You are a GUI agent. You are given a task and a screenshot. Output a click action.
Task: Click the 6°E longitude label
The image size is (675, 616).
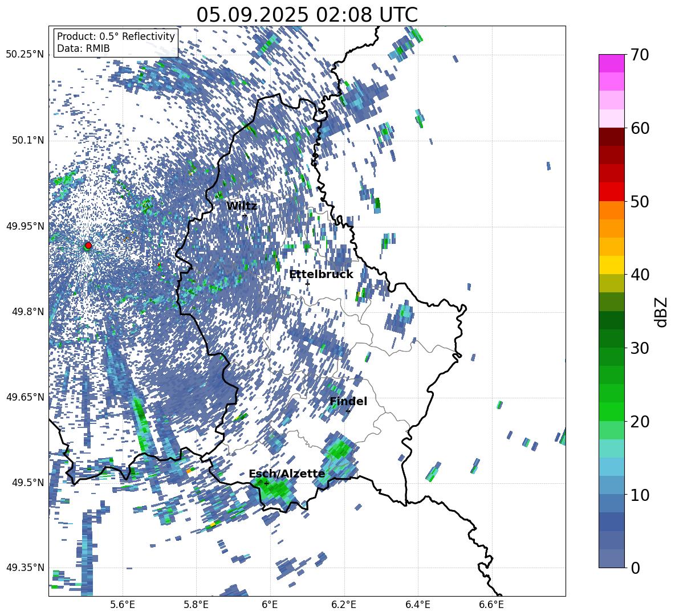tap(270, 605)
